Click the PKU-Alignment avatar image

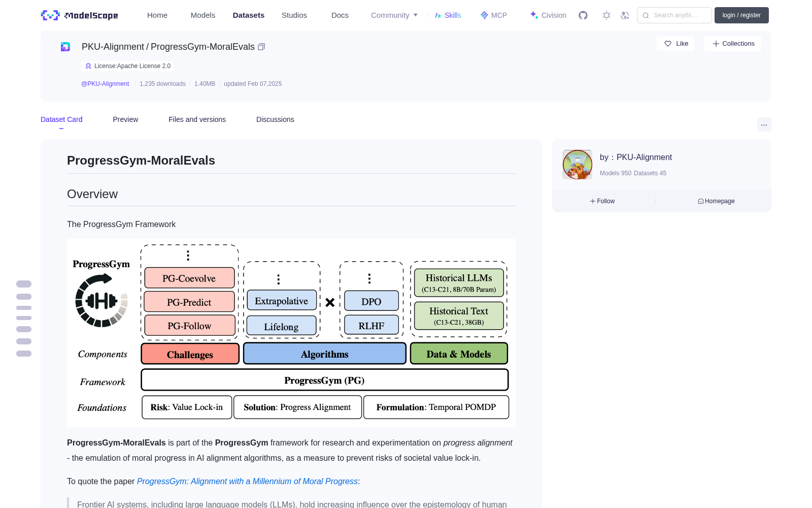tap(578, 165)
